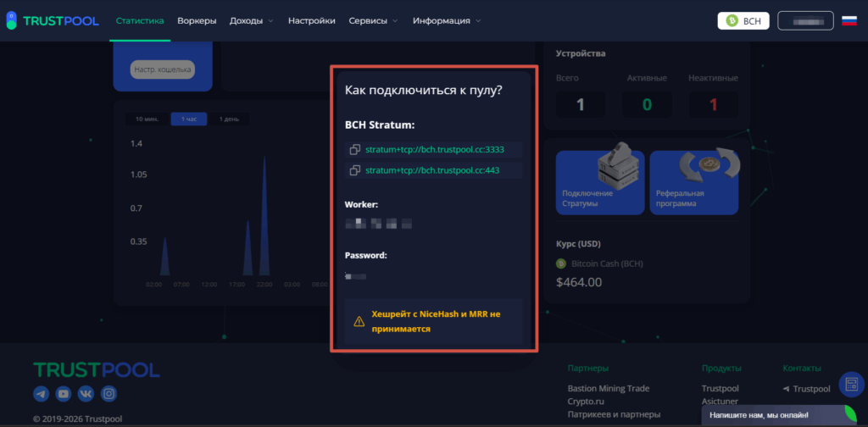
Task: Open the Crypto.ru partner link
Action: [586, 402]
